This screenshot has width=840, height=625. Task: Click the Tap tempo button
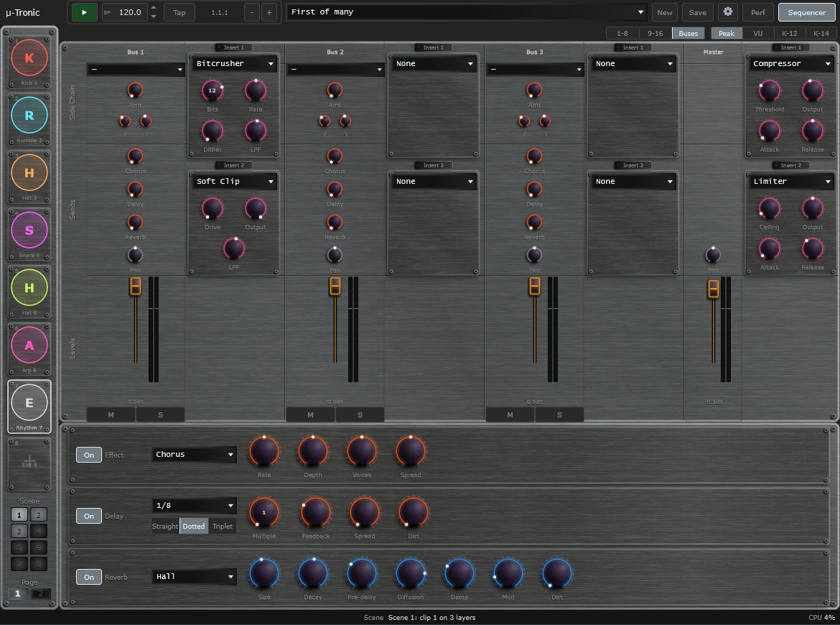(x=179, y=12)
